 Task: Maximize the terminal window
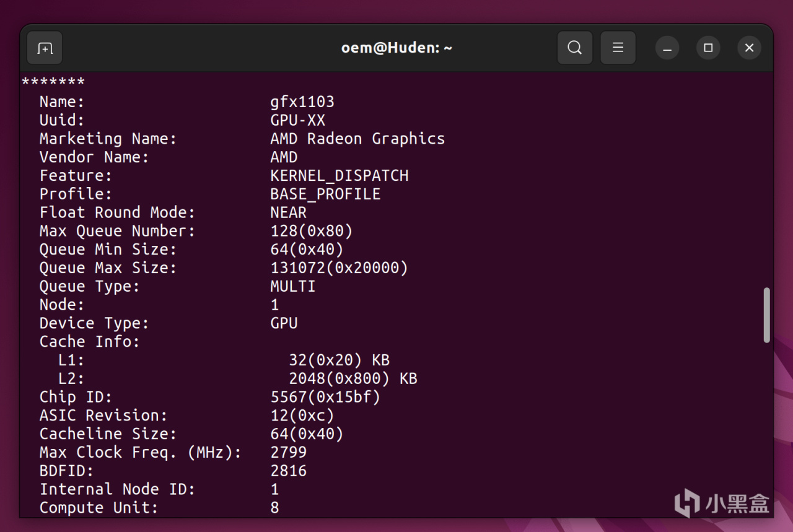pyautogui.click(x=708, y=48)
